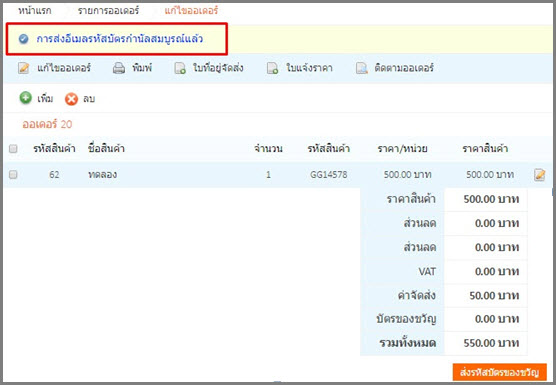Click ติดตามออเดอร์ track order label
Screen dimensions: 556x385
(404, 68)
